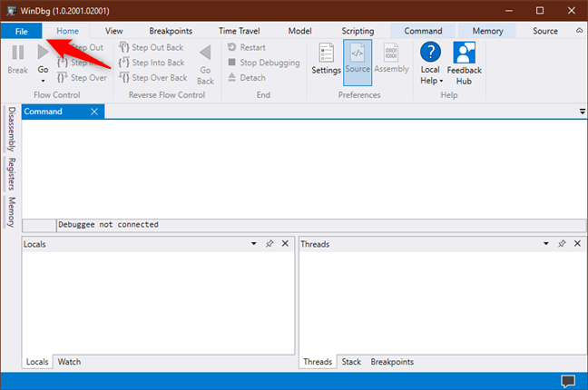
Task: Click the Go Back arrow icon
Action: [205, 53]
